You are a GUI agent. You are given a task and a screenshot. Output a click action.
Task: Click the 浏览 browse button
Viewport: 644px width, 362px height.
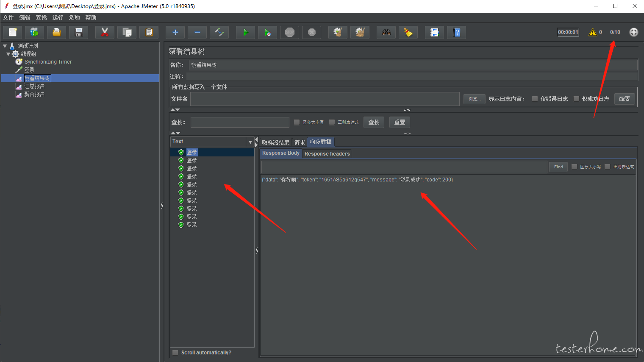(x=474, y=99)
